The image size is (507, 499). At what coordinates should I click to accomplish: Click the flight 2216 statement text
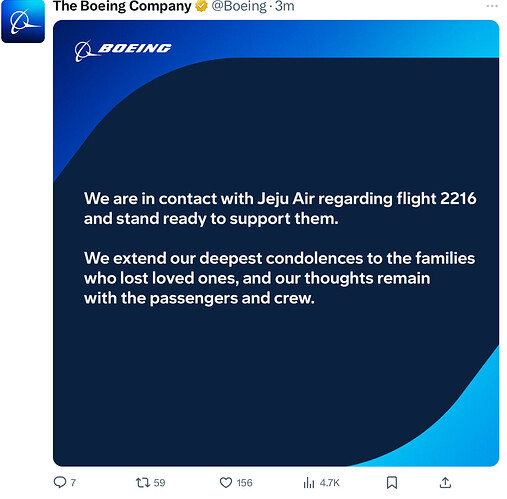point(280,208)
